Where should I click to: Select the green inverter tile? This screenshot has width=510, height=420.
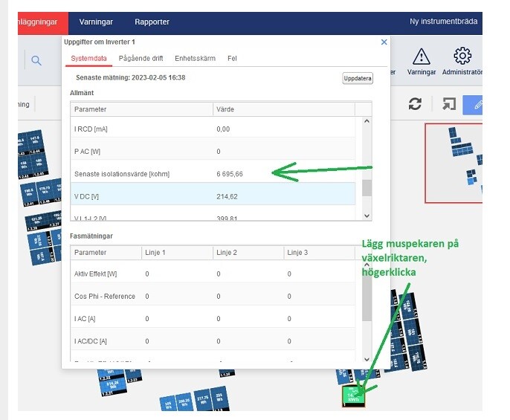click(x=353, y=396)
